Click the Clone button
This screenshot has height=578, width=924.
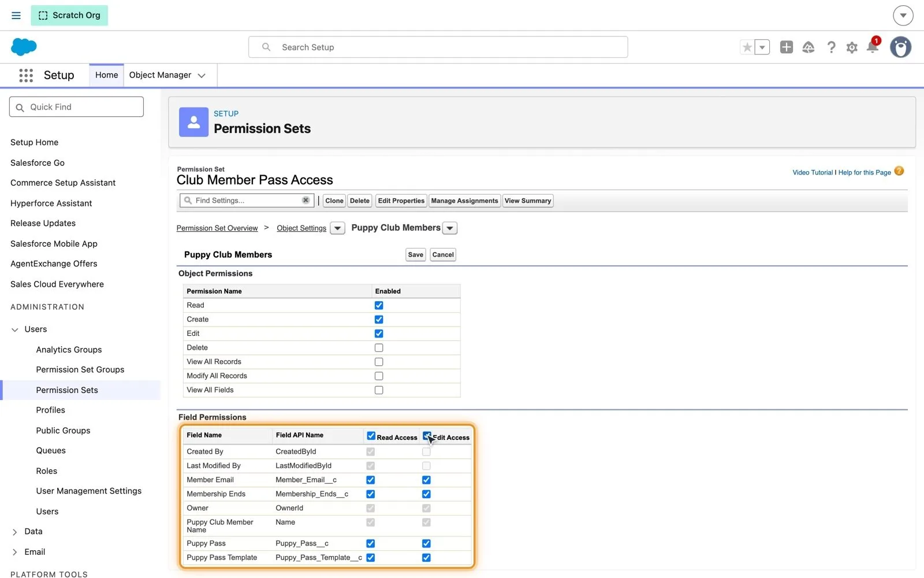334,201
